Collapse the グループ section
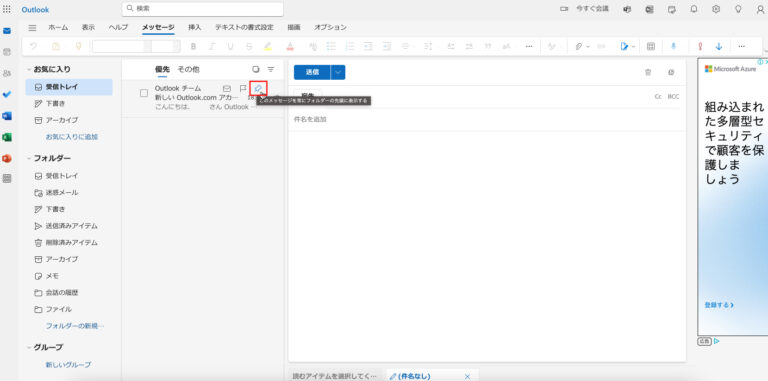The width and height of the screenshot is (768, 381). point(29,347)
